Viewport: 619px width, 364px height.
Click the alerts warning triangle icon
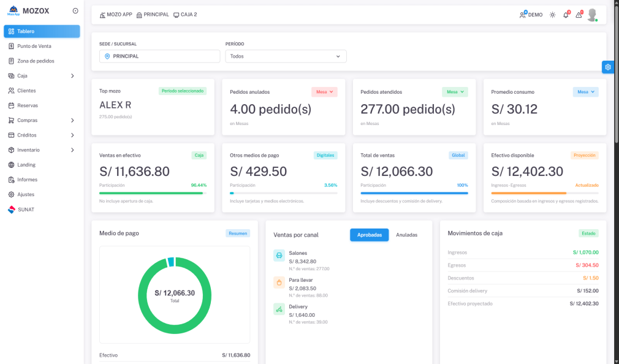click(579, 15)
